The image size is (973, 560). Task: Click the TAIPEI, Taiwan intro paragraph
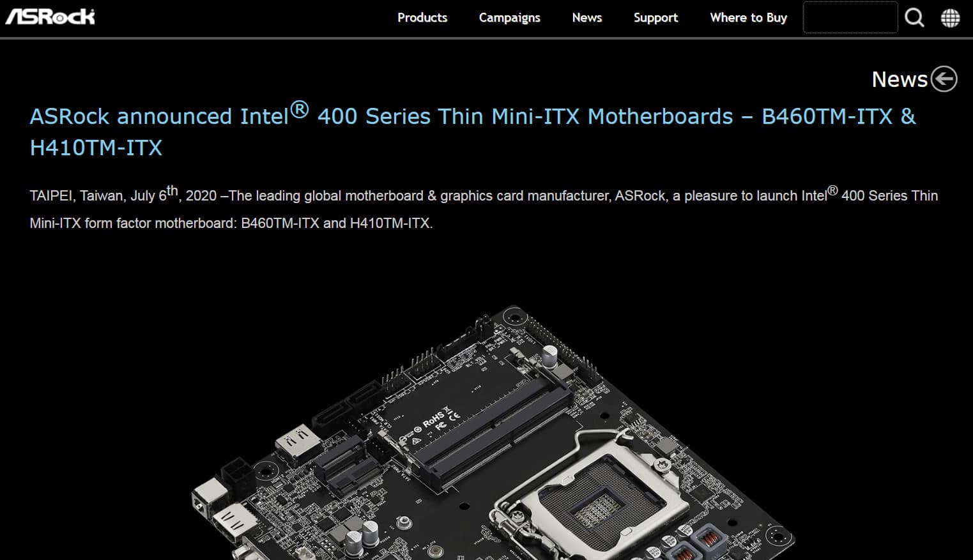pos(484,208)
